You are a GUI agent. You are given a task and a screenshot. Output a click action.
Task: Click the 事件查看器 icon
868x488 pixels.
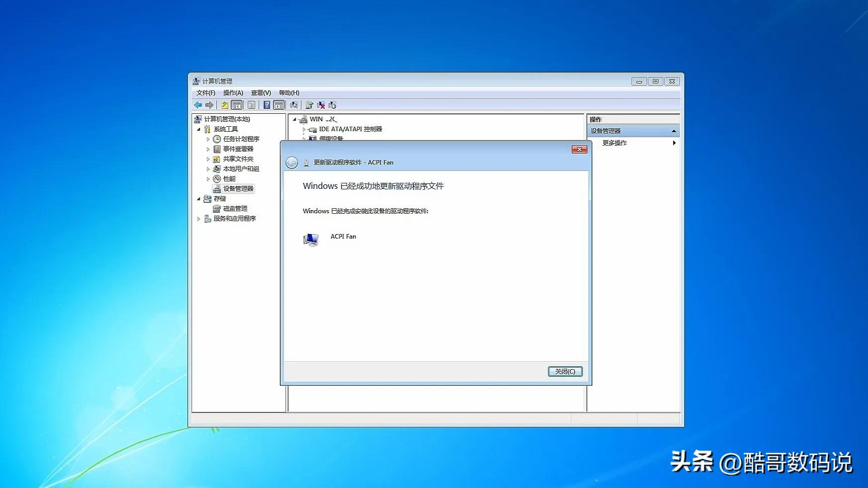click(x=217, y=149)
